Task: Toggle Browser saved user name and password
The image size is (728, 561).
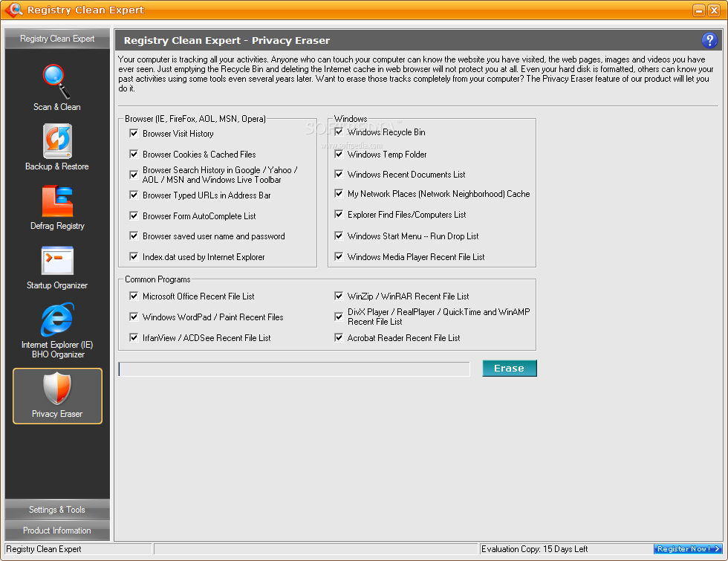Action: click(134, 236)
